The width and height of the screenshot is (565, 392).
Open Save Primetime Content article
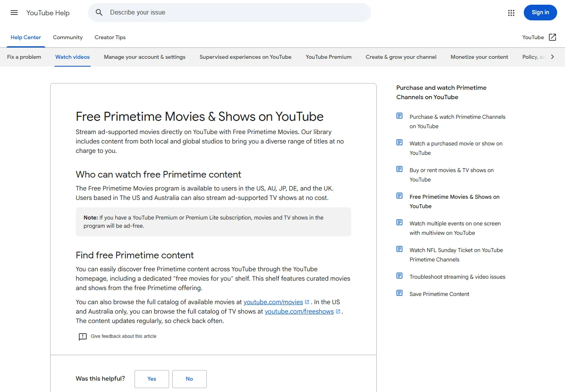(439, 294)
